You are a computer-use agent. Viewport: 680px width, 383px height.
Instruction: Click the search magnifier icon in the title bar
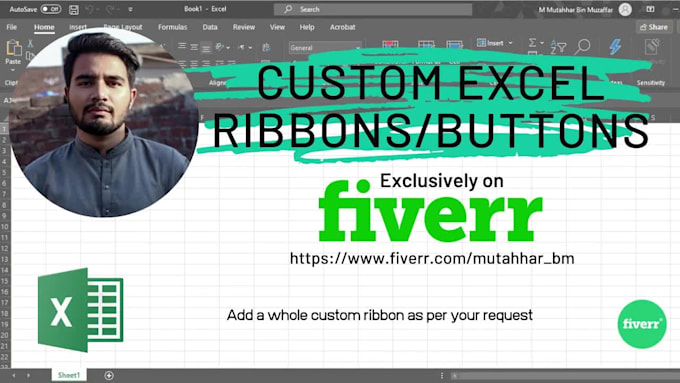288,9
